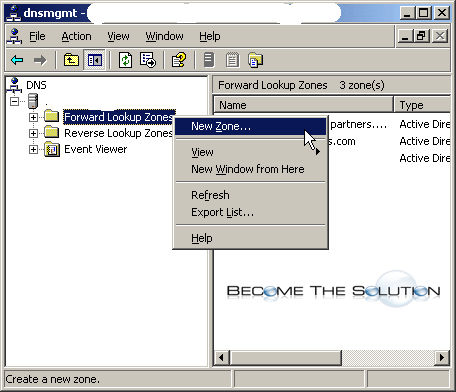456x392 pixels.
Task: Click the Help question mark toolbar icon
Action: [179, 60]
